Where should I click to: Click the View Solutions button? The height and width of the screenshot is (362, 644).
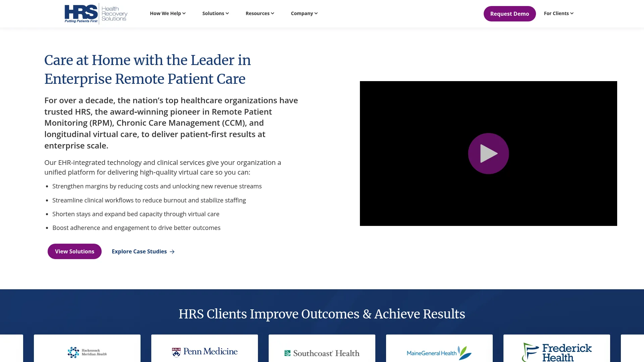[x=74, y=251]
